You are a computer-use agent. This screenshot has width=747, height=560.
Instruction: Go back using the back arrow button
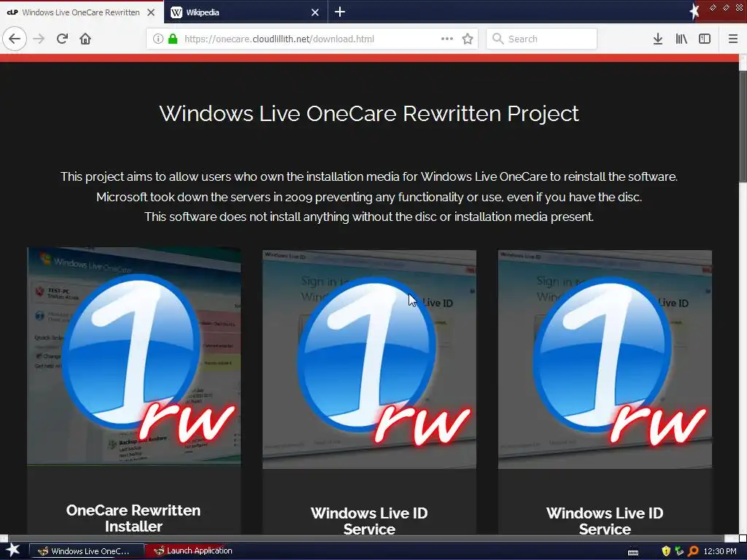point(15,39)
